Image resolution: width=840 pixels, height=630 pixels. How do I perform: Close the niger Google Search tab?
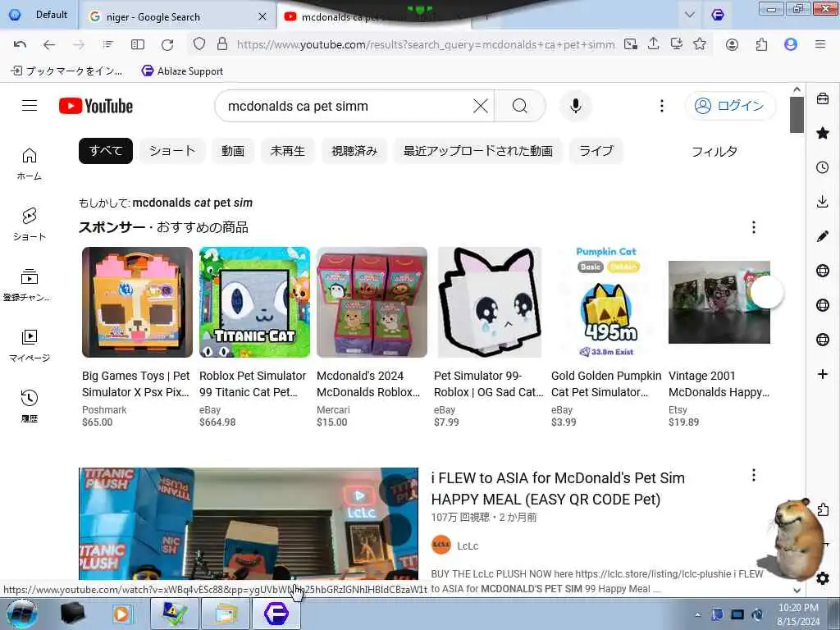pos(262,16)
